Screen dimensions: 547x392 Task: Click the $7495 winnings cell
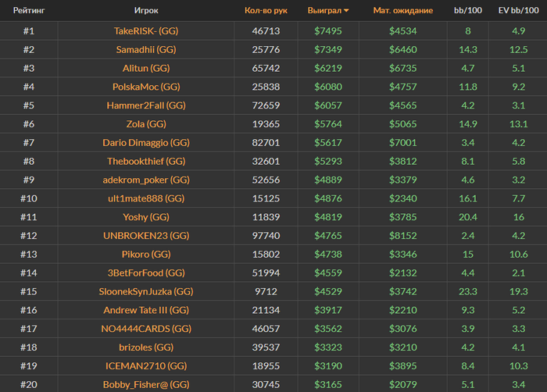pos(328,31)
